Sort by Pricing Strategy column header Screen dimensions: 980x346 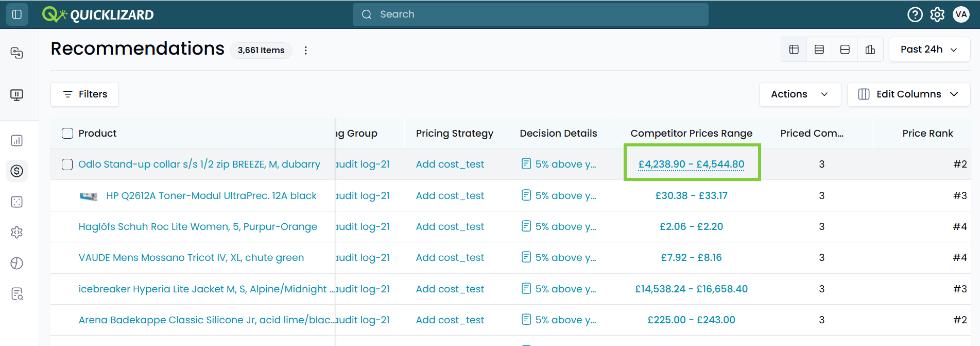455,134
